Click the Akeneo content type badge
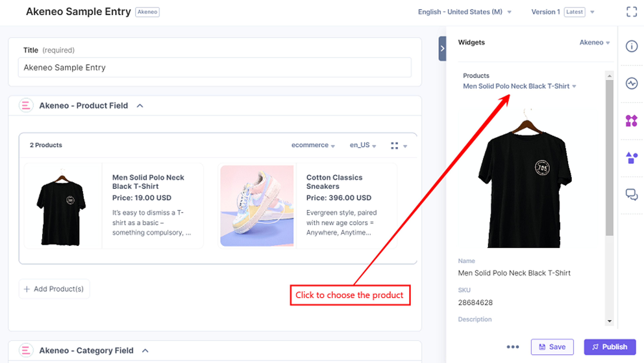Viewport: 644px width, 363px height. 147,12
